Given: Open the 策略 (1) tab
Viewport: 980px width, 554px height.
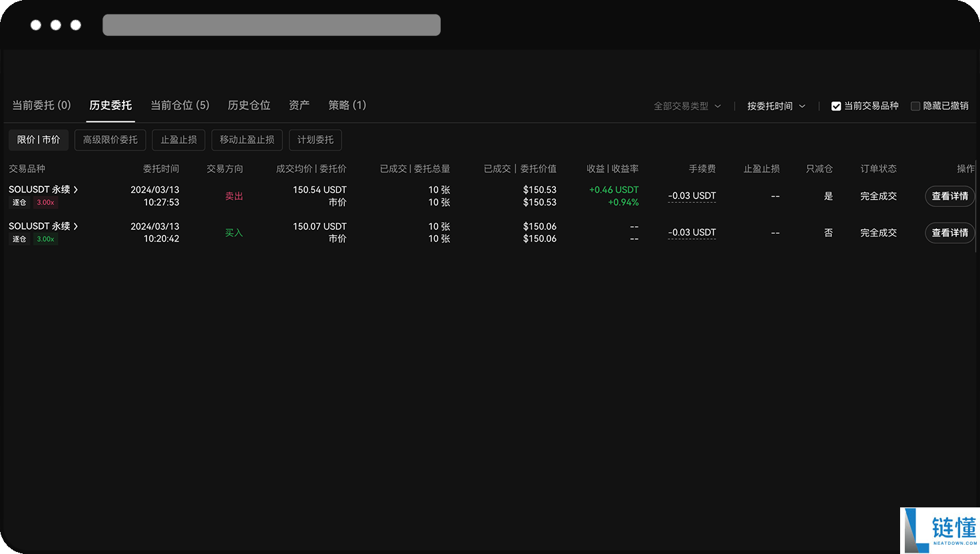Looking at the screenshot, I should coord(347,105).
